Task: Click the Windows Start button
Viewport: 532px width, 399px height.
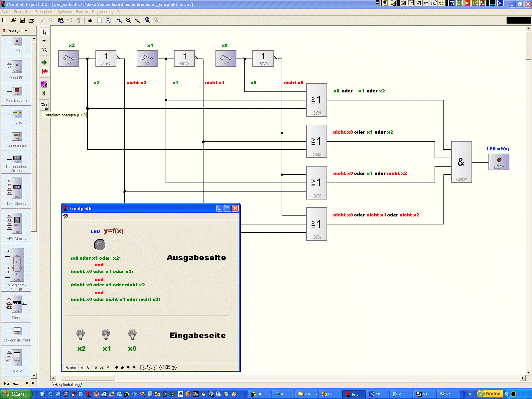Action: 15,394
